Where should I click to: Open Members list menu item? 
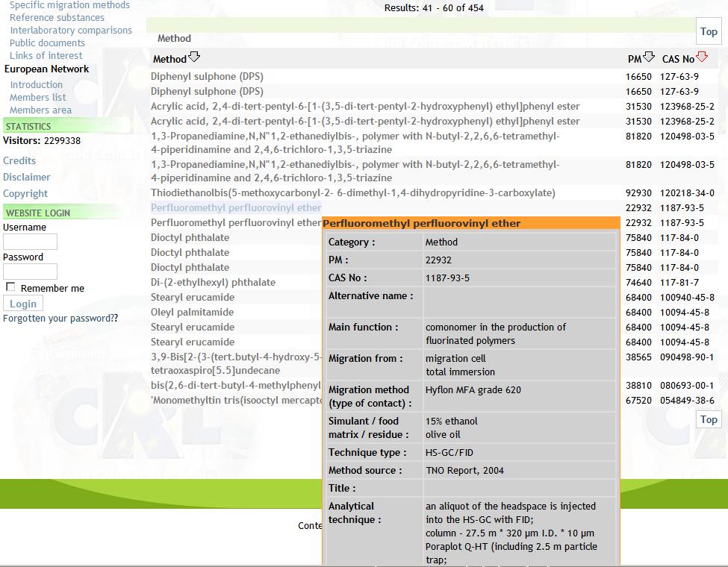pos(37,98)
